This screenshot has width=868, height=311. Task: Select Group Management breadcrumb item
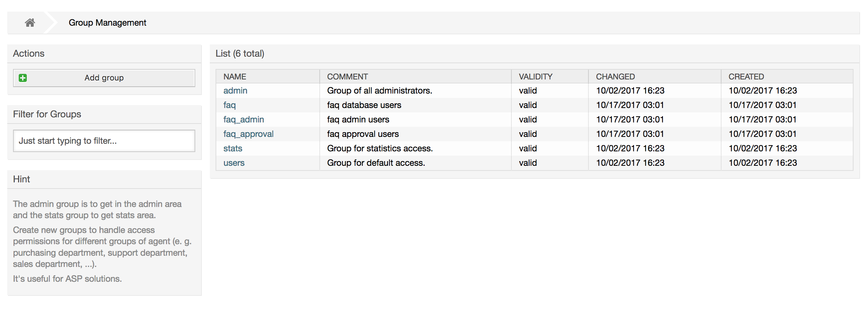(107, 23)
